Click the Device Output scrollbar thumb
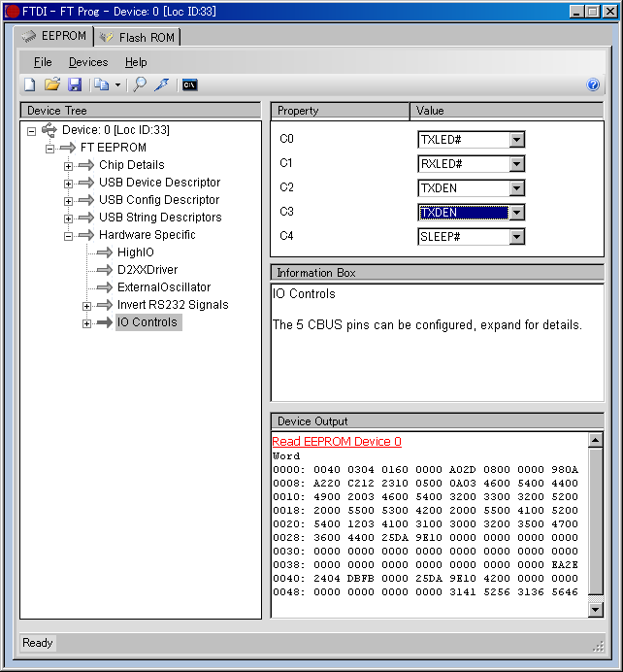 click(596, 521)
